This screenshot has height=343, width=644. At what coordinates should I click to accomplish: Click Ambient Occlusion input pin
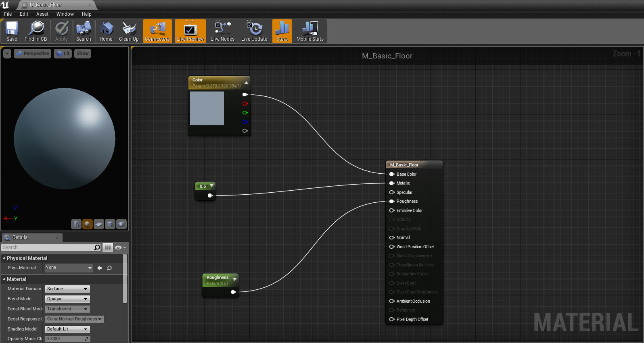(391, 301)
